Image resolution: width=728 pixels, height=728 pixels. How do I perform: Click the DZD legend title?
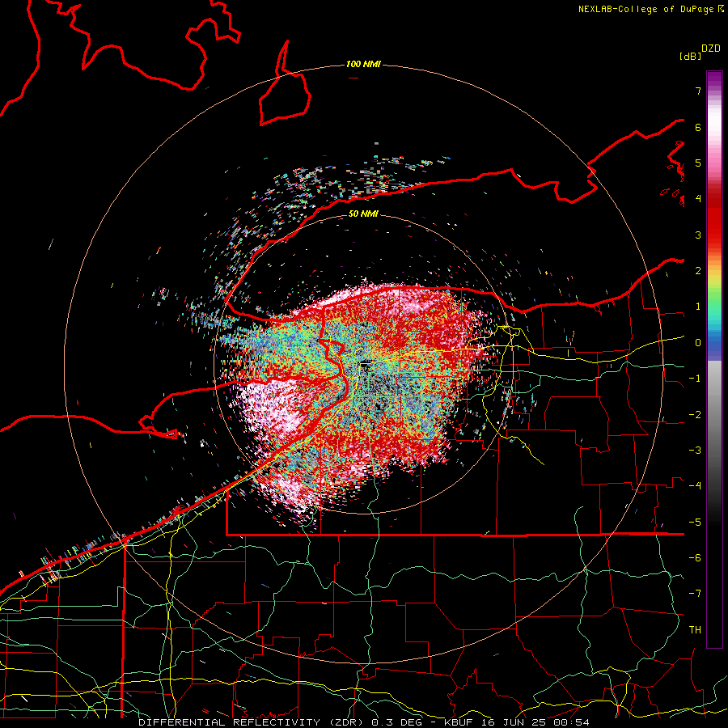711,49
